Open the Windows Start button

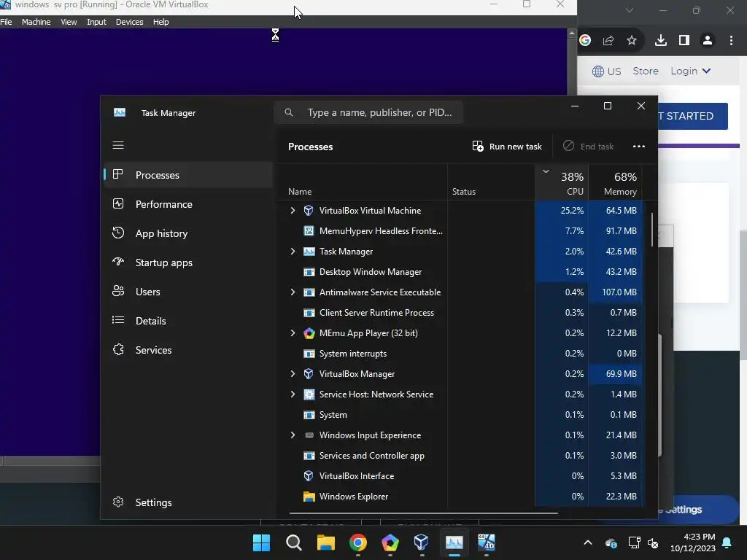click(x=262, y=542)
